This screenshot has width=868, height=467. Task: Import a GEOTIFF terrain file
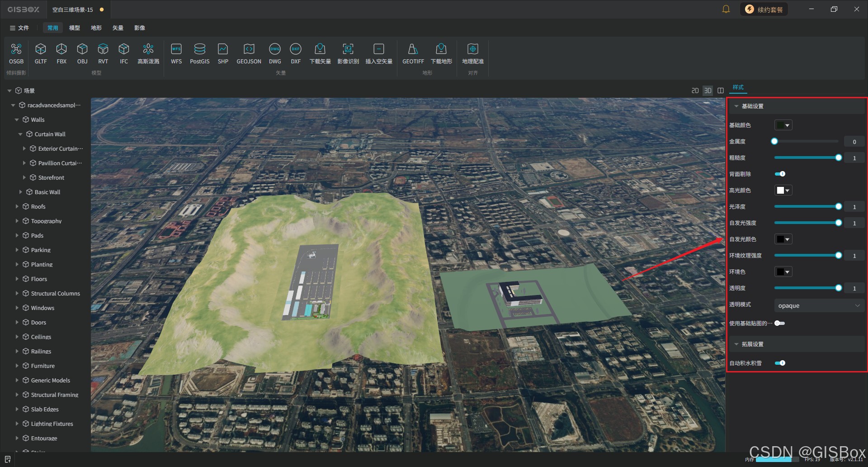[413, 53]
